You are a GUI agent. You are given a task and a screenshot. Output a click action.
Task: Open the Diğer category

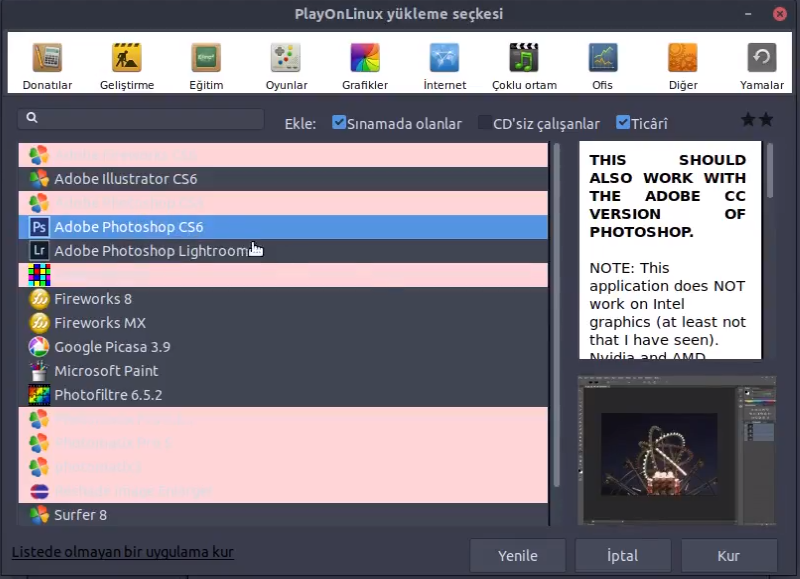coord(683,66)
